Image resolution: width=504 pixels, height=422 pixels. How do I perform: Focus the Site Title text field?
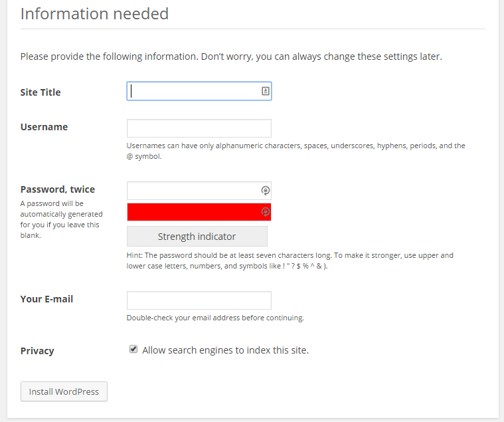[193, 92]
